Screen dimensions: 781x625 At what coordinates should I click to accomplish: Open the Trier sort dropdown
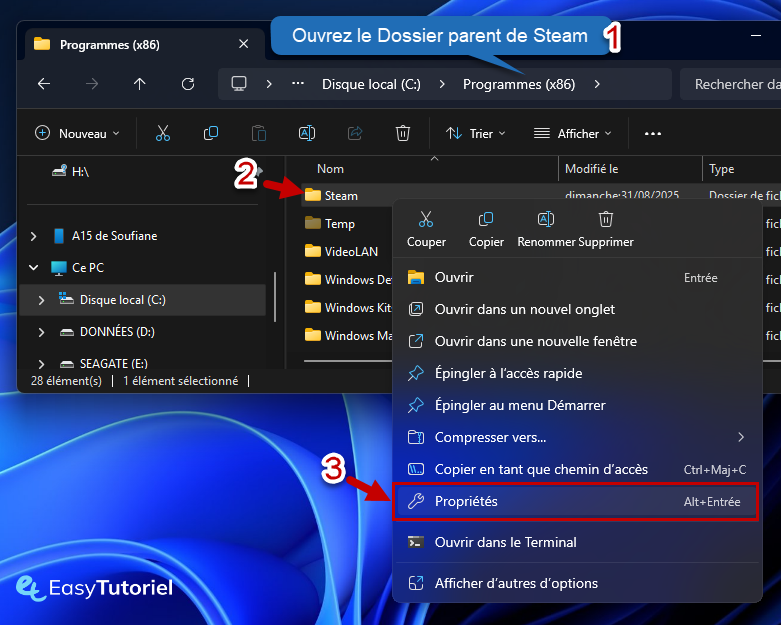(x=476, y=133)
